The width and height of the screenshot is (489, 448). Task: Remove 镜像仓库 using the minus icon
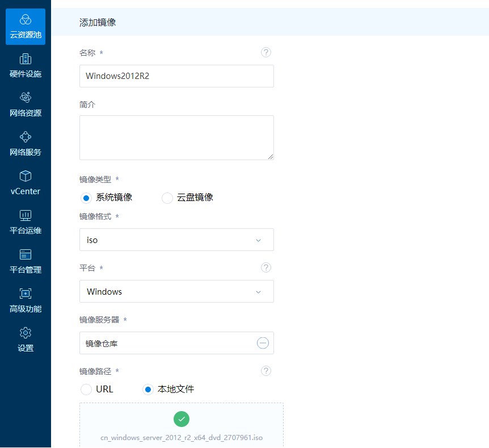263,343
